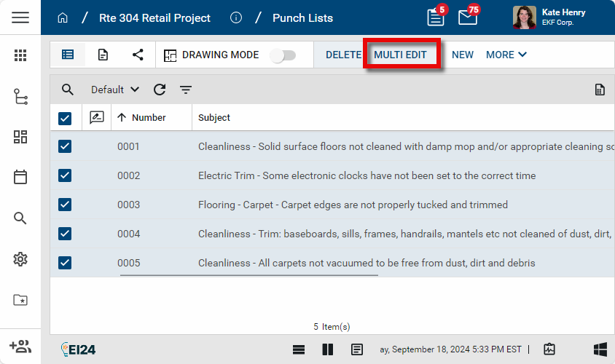Open the hamburger navigation menu
The image size is (615, 364).
[x=20, y=17]
